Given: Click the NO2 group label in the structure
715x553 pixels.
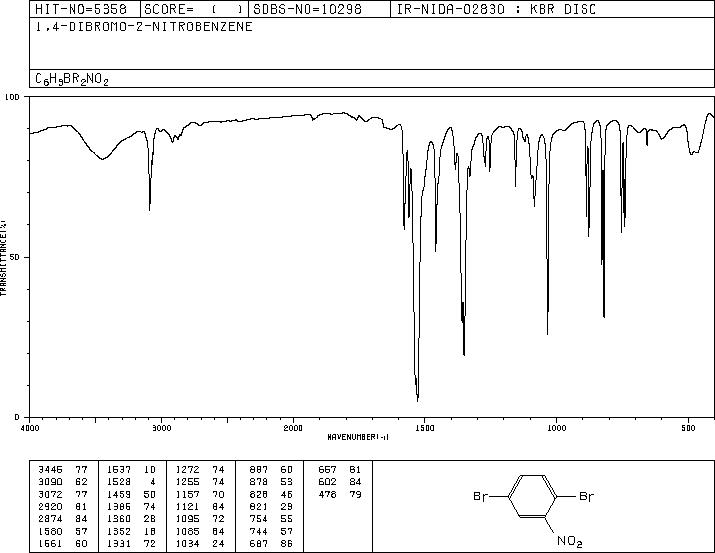Looking at the screenshot, I should tap(569, 541).
